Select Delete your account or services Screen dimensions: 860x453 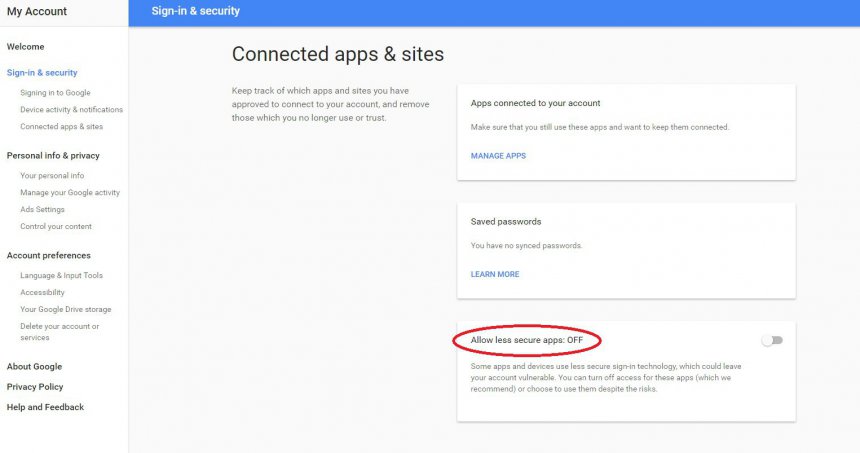60,332
